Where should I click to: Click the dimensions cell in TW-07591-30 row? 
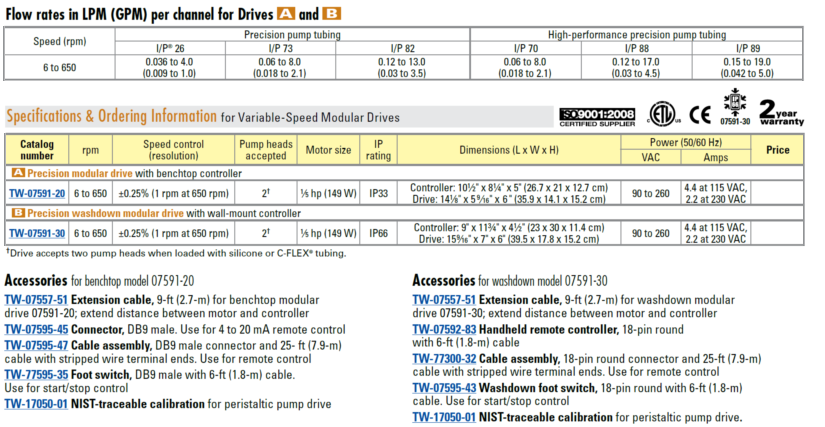click(x=509, y=233)
